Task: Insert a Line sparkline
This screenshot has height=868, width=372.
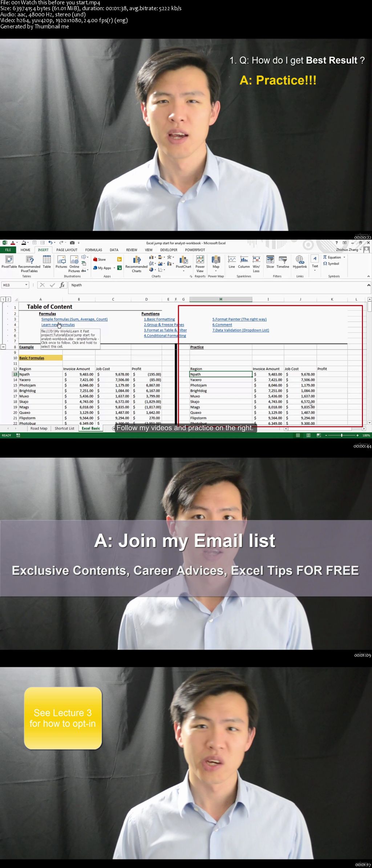Action: (232, 261)
